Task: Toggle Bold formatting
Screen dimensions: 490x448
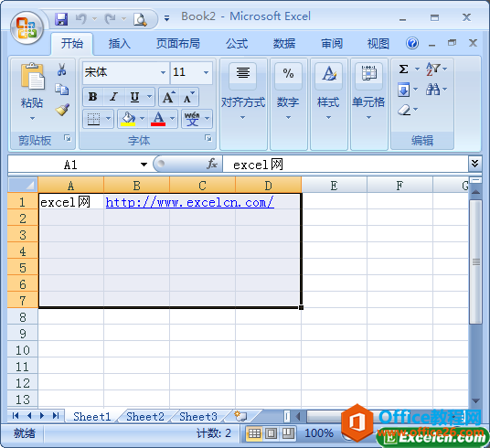Action: click(92, 97)
